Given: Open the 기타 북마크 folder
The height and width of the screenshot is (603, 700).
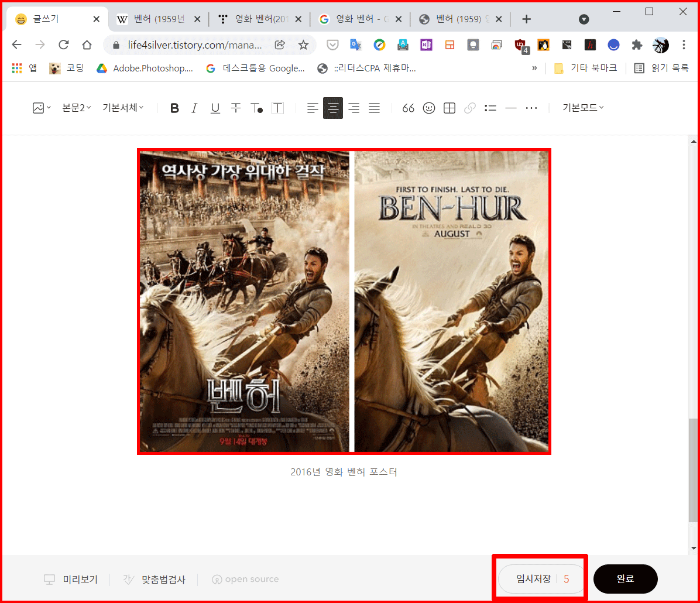Looking at the screenshot, I should tap(586, 68).
